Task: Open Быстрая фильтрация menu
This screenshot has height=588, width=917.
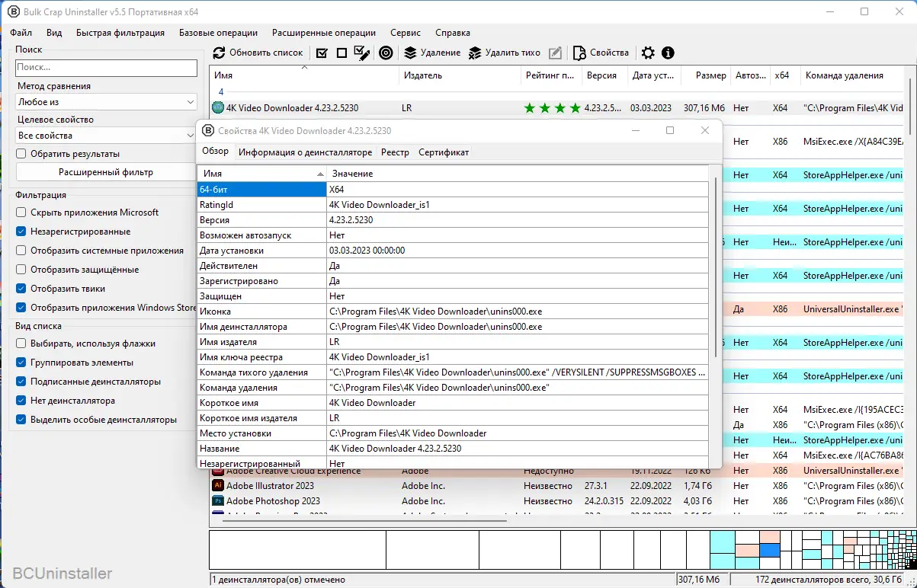Action: [x=120, y=33]
